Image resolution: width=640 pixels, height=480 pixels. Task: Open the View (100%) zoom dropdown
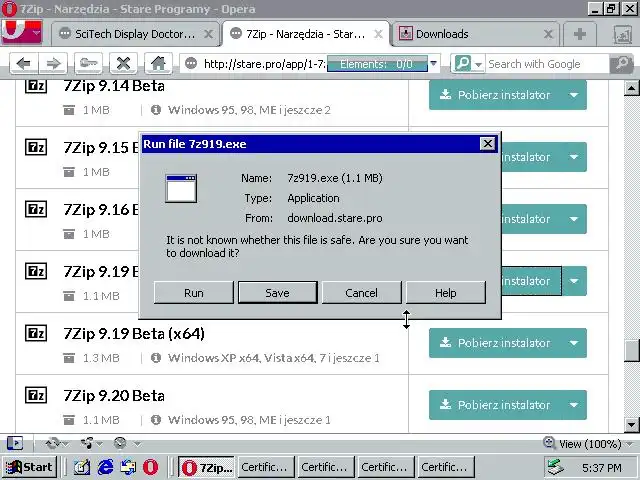point(589,444)
